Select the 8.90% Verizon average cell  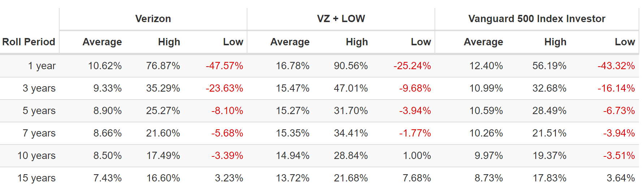click(107, 111)
